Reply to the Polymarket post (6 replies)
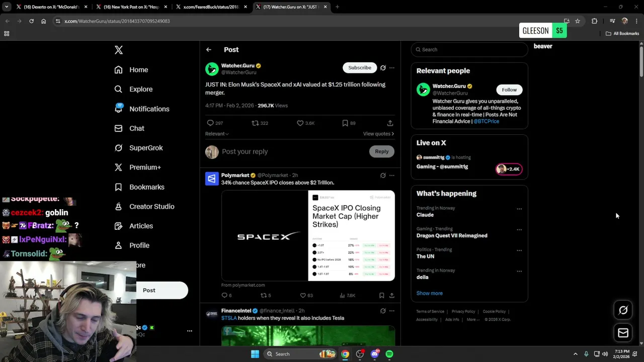This screenshot has height=362, width=644. point(226,296)
